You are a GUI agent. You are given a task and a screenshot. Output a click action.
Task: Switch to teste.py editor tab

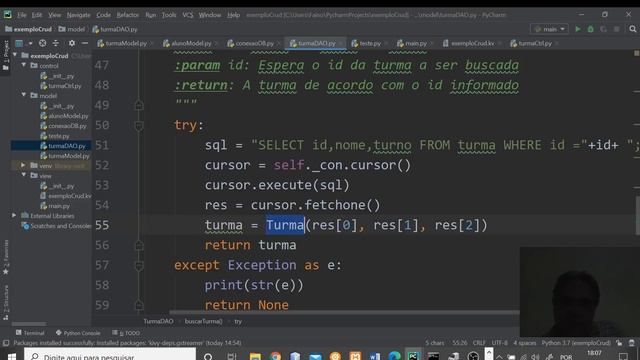(x=370, y=43)
